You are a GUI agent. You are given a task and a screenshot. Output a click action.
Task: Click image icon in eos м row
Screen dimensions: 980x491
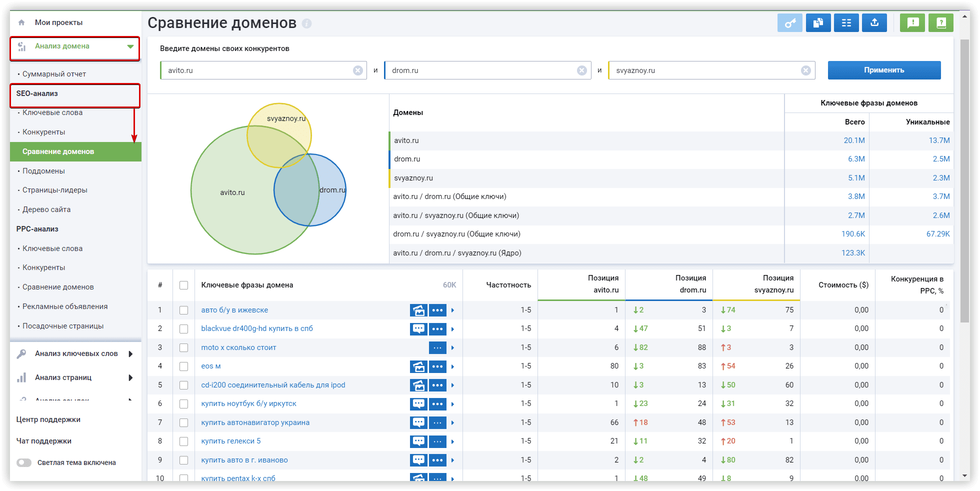point(418,366)
